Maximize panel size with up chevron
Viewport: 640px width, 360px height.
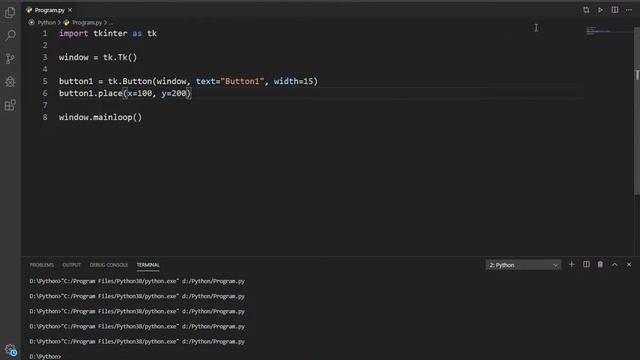click(614, 264)
